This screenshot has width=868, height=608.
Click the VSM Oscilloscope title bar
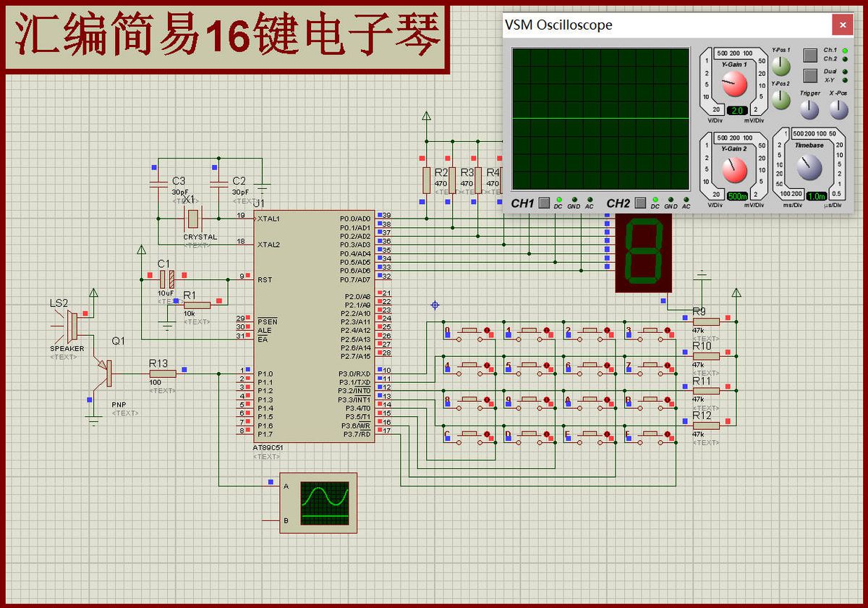pyautogui.click(x=665, y=25)
